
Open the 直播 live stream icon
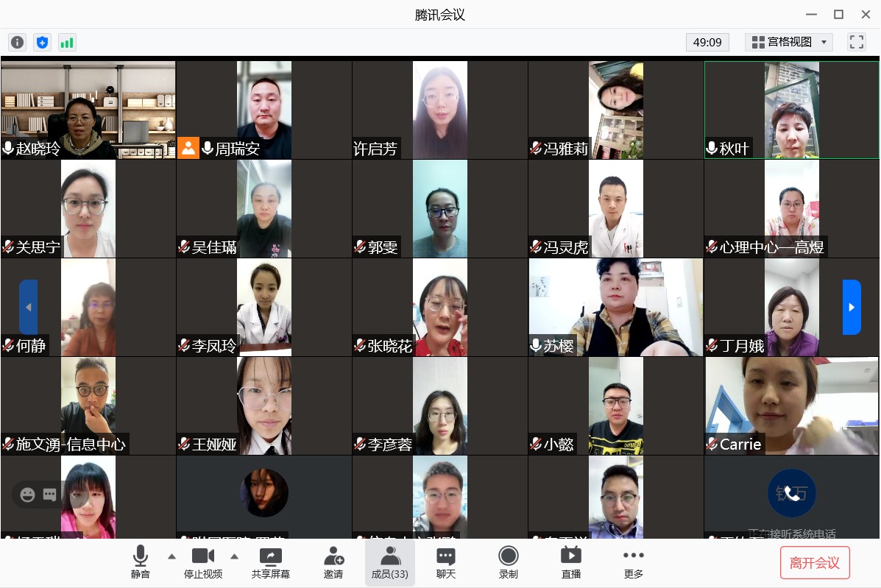[570, 563]
